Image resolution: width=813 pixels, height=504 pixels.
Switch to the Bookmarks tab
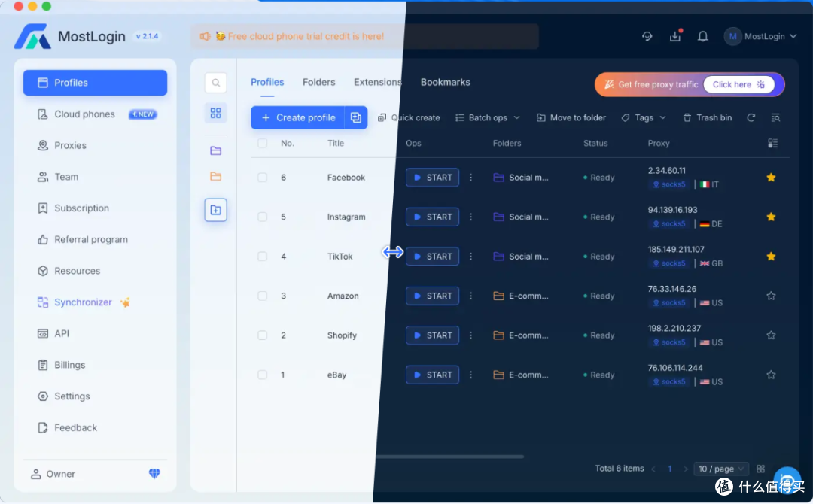pyautogui.click(x=446, y=82)
